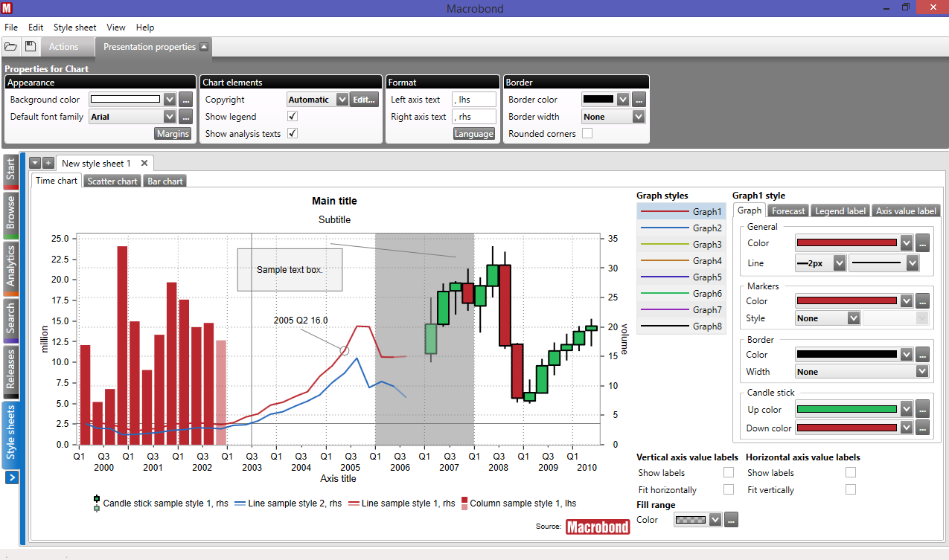The height and width of the screenshot is (560, 949).
Task: Toggle Show legend checkbox
Action: [x=293, y=117]
